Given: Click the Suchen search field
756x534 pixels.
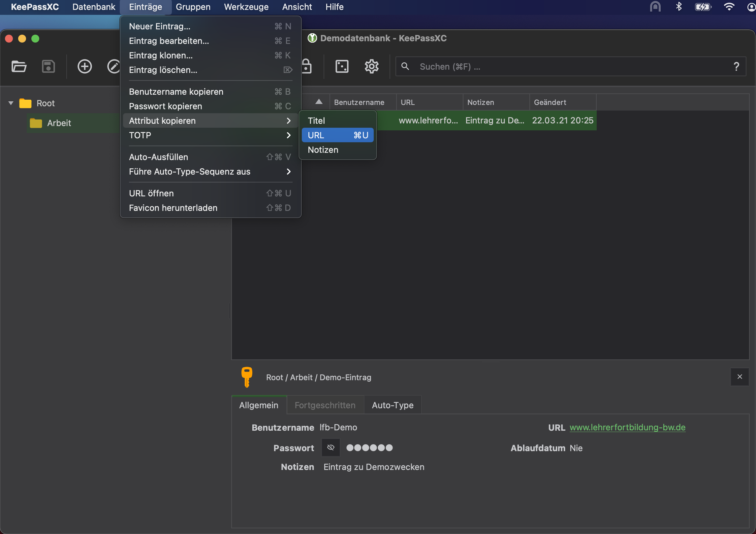Looking at the screenshot, I should (561, 66).
